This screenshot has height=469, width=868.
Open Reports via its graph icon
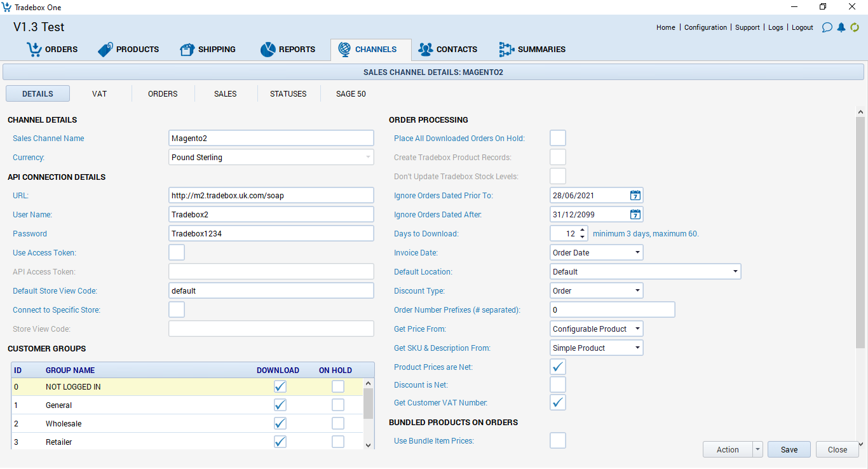coord(267,49)
